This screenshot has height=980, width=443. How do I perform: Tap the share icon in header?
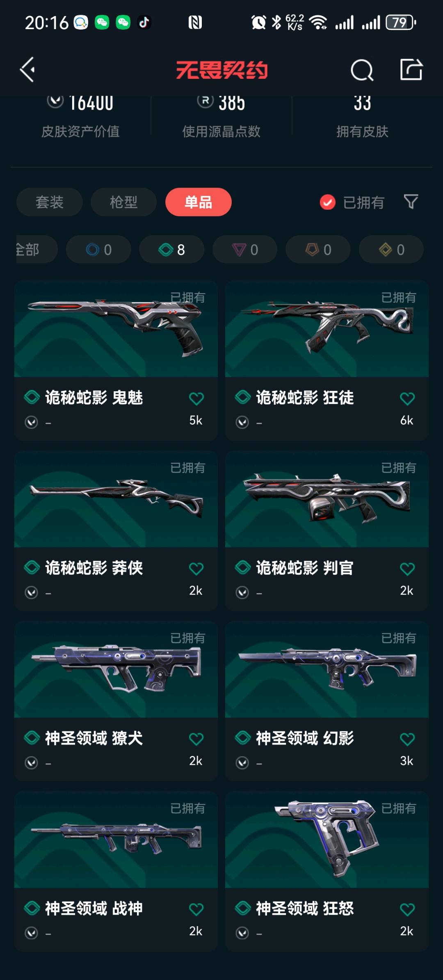pyautogui.click(x=411, y=69)
